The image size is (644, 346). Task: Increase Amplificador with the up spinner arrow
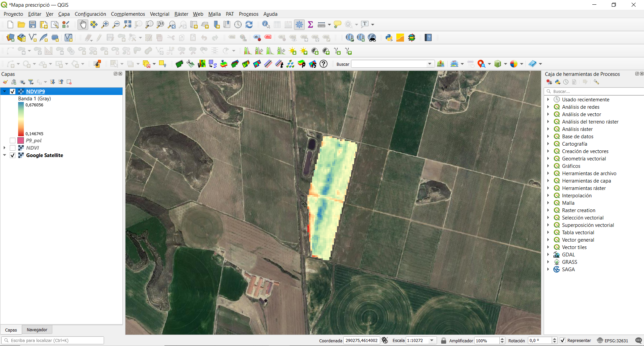[x=502, y=339]
